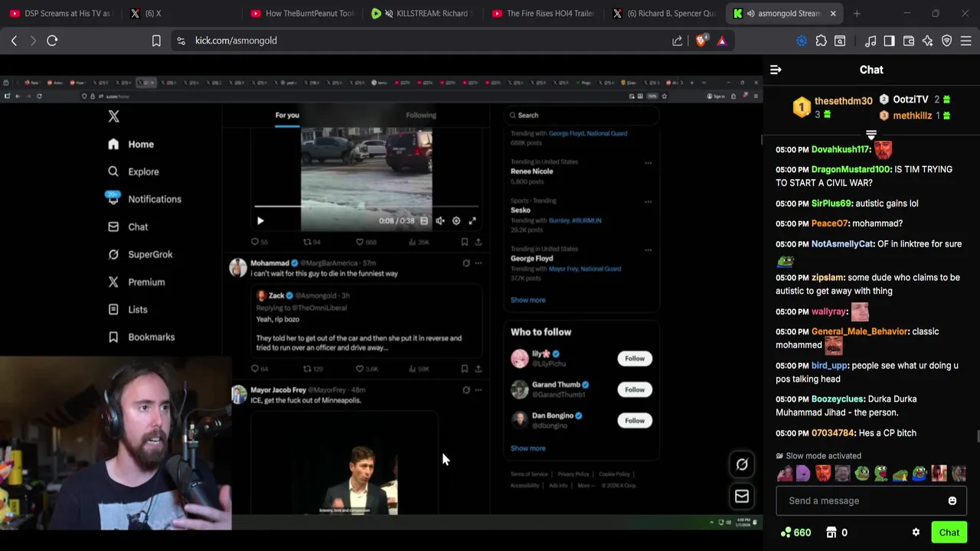Image resolution: width=980 pixels, height=551 pixels.
Task: Click the Grok slash icon over stream
Action: pos(742,465)
